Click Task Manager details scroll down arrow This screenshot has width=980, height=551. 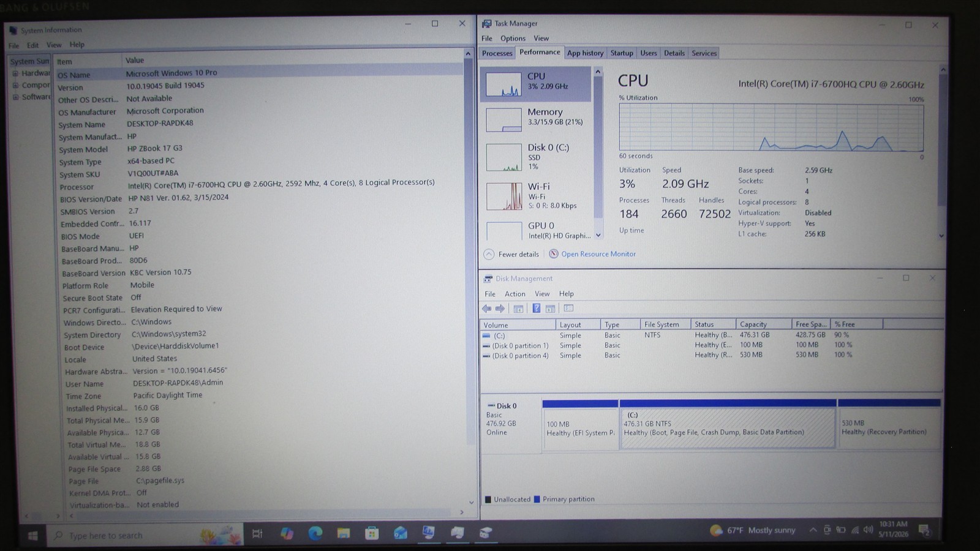coord(941,236)
